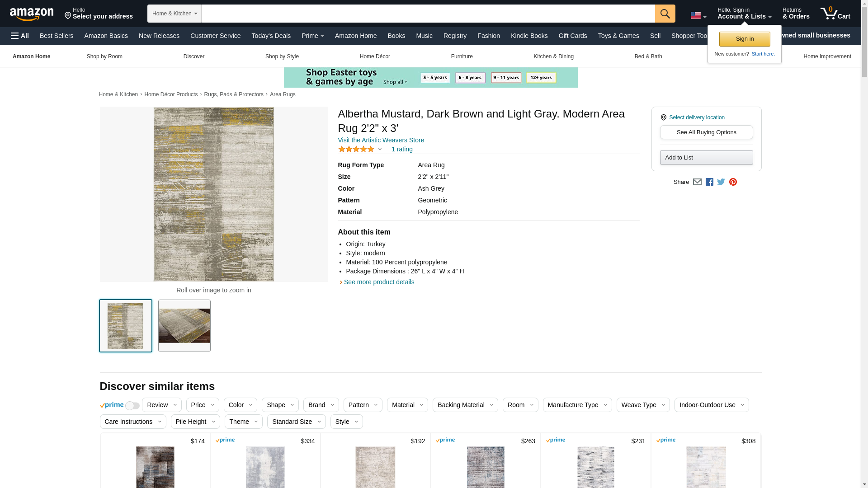Go to the Amazon logo home
868x488 pixels.
coord(32,14)
